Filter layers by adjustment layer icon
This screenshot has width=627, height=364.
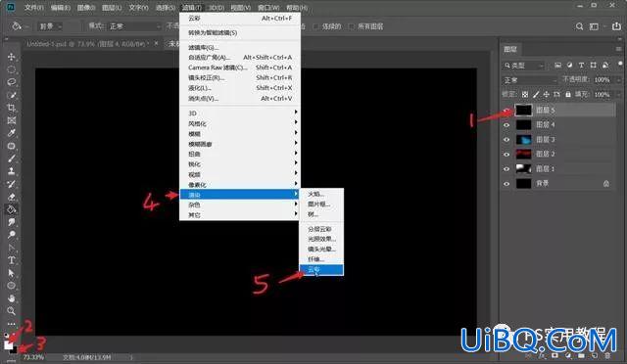click(x=570, y=66)
